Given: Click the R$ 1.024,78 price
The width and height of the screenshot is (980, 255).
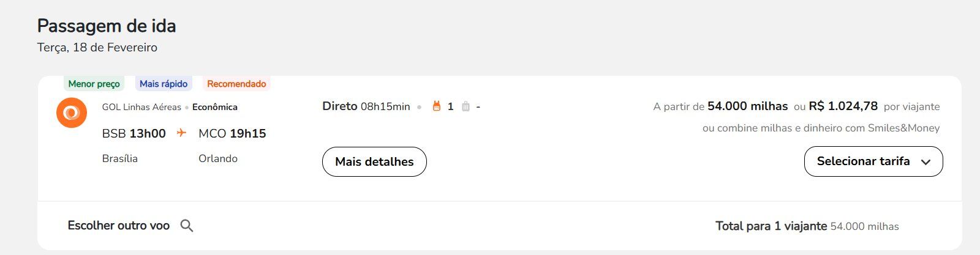Looking at the screenshot, I should pyautogui.click(x=843, y=106).
